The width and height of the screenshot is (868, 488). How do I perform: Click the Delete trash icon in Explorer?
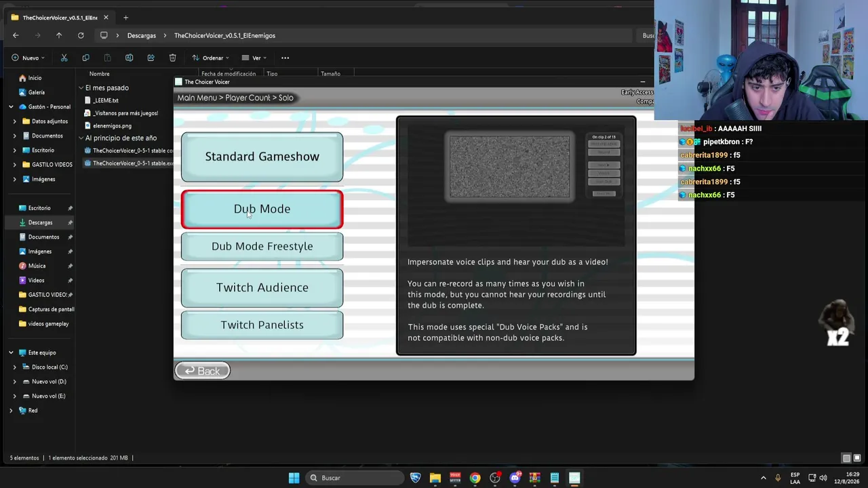172,58
